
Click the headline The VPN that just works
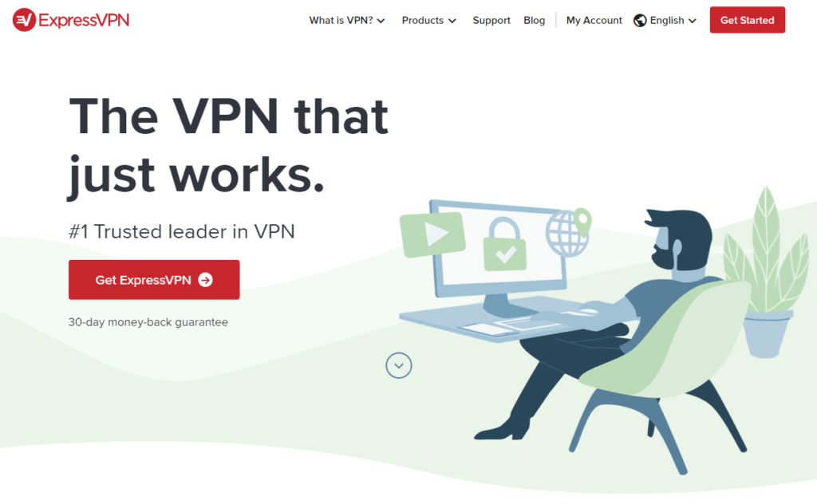[x=229, y=146]
